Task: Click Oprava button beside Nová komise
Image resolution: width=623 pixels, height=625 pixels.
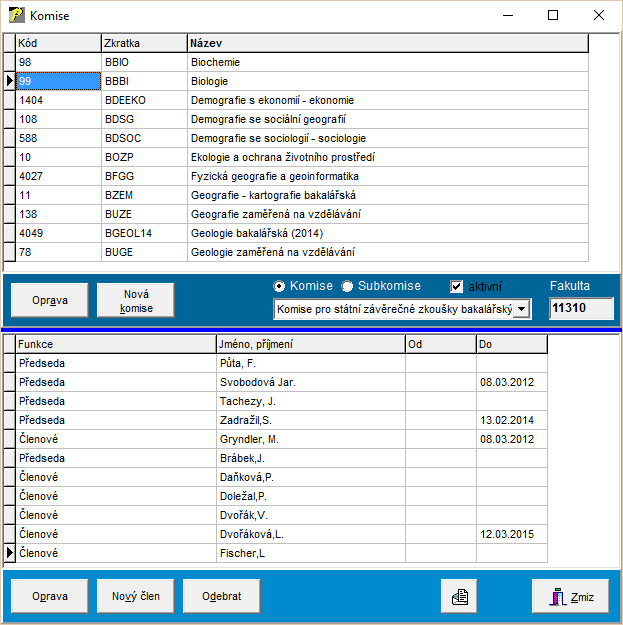Action: (x=49, y=300)
